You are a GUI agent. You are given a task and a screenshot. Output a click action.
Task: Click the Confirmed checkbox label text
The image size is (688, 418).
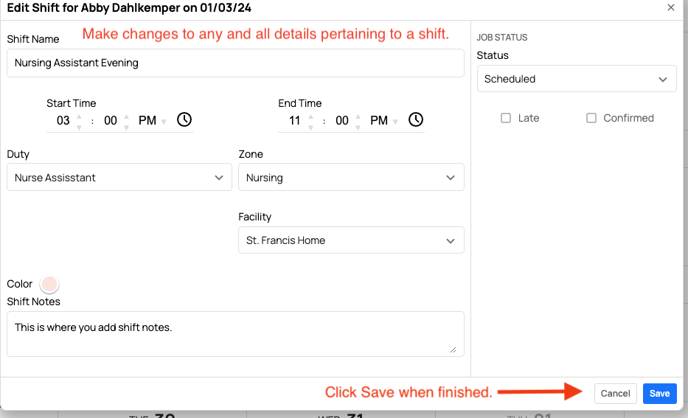click(628, 118)
